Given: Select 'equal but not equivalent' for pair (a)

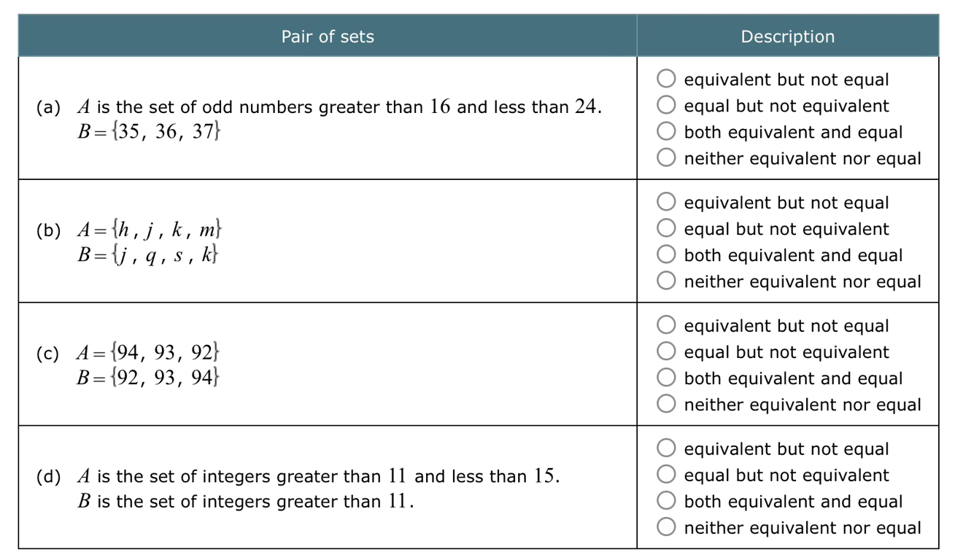Looking at the screenshot, I should [666, 105].
